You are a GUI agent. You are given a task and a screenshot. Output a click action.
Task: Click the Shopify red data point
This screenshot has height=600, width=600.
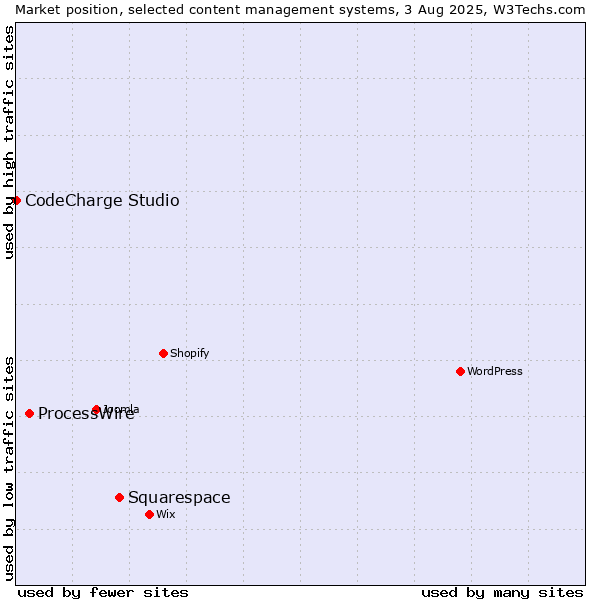(x=163, y=354)
